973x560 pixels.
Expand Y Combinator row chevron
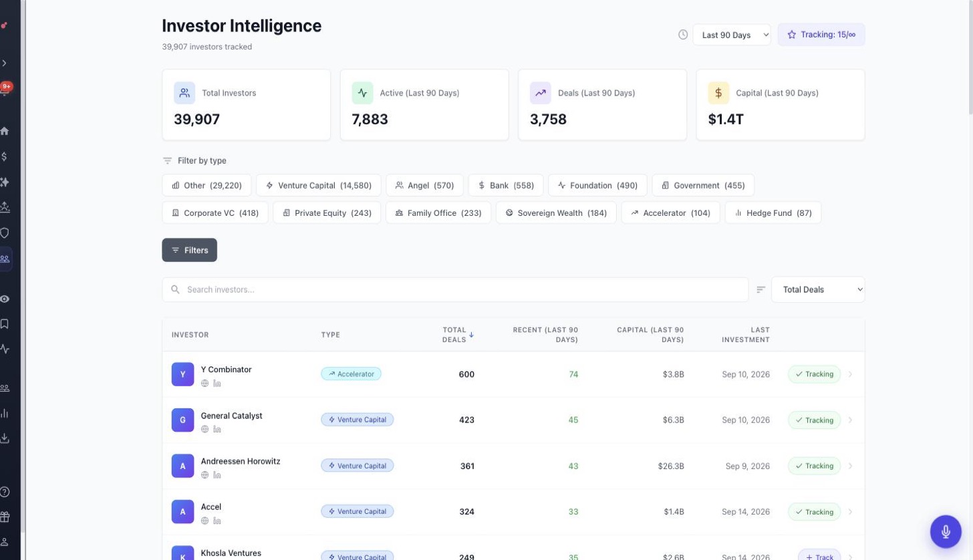pos(851,374)
